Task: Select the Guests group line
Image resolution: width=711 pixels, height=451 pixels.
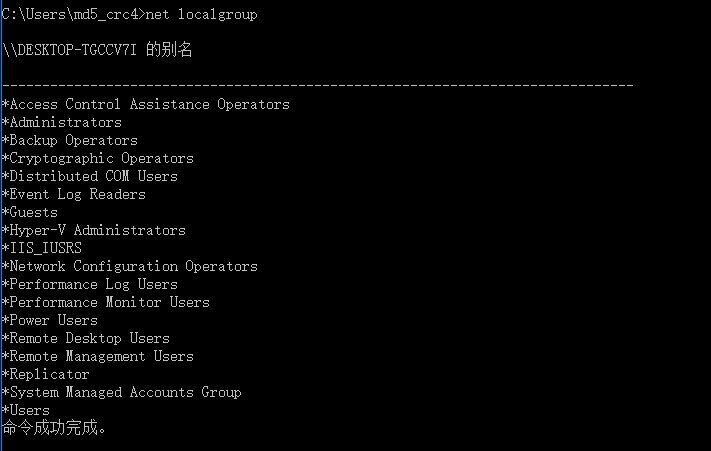Action: click(x=30, y=212)
